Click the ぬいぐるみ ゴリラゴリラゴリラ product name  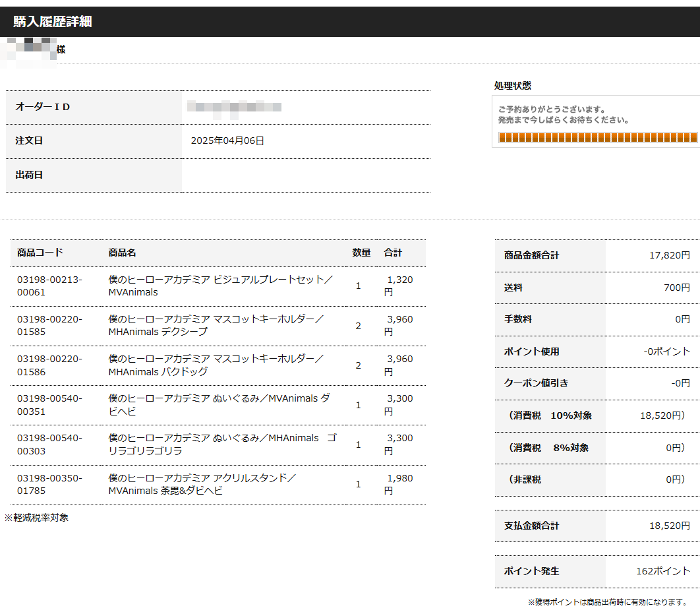point(222,445)
